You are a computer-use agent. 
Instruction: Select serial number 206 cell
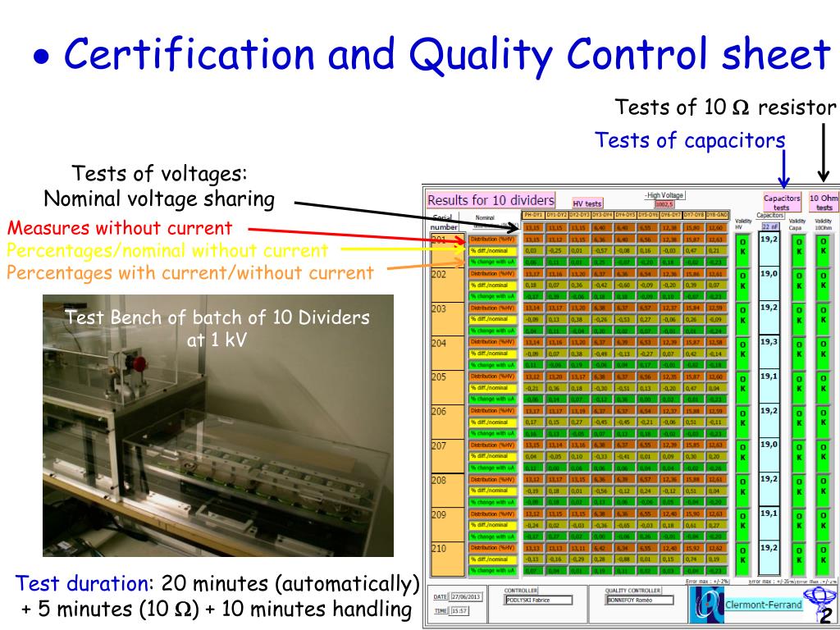tap(447, 422)
